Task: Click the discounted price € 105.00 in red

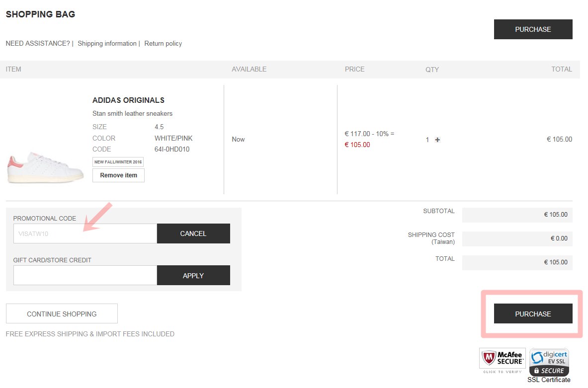Action: [x=357, y=145]
